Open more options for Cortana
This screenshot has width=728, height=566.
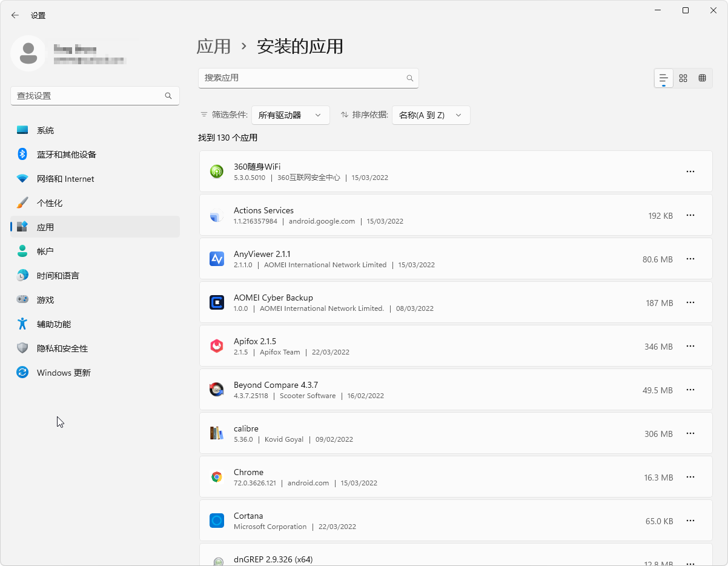pos(690,521)
